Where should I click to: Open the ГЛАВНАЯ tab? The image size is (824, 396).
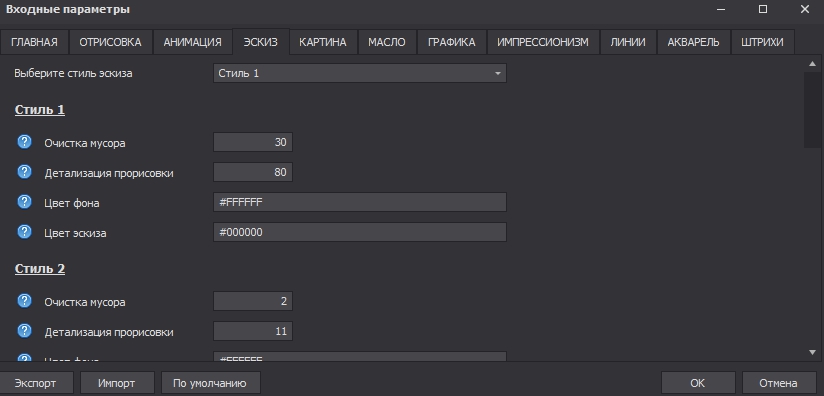coord(34,42)
